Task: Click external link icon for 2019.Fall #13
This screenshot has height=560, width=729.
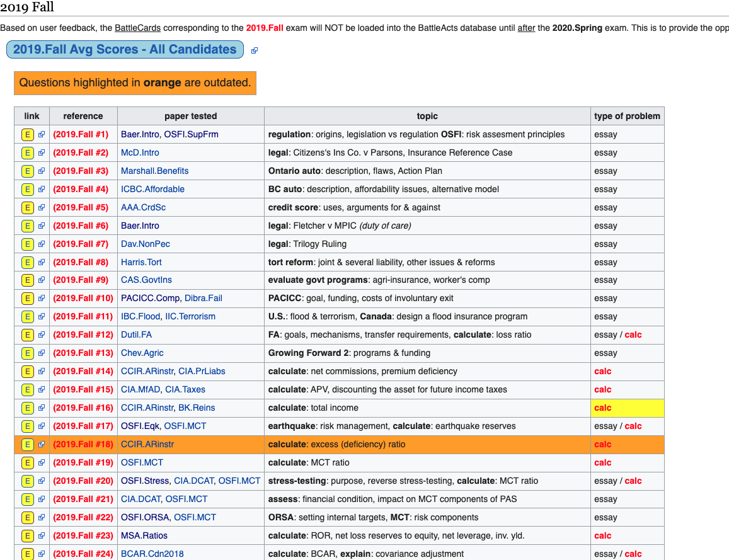Action: pyautogui.click(x=42, y=353)
